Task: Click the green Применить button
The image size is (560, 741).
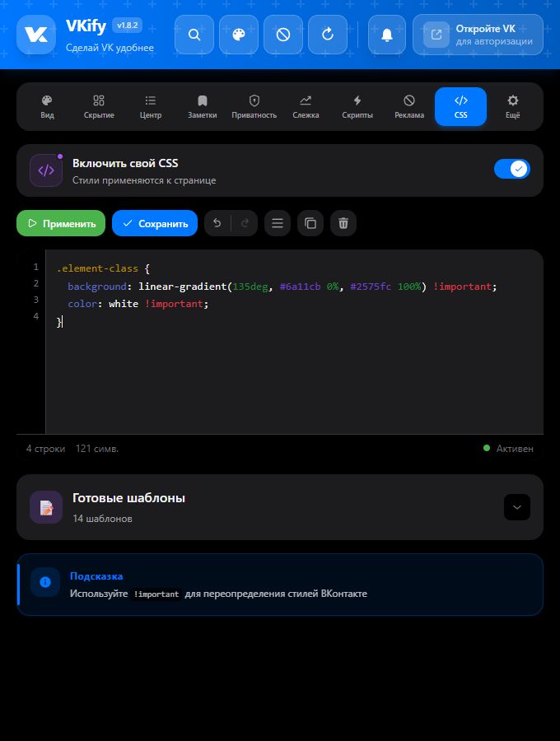Action: (61, 223)
